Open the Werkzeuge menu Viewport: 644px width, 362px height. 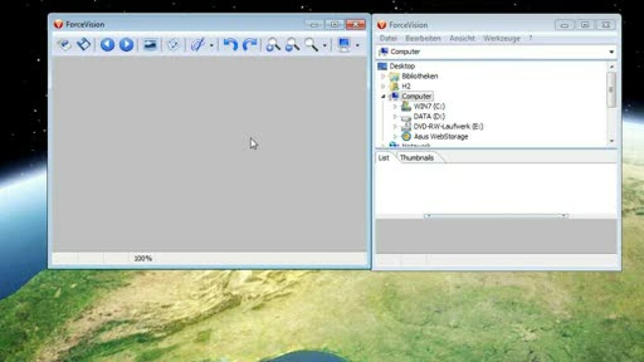tap(501, 39)
